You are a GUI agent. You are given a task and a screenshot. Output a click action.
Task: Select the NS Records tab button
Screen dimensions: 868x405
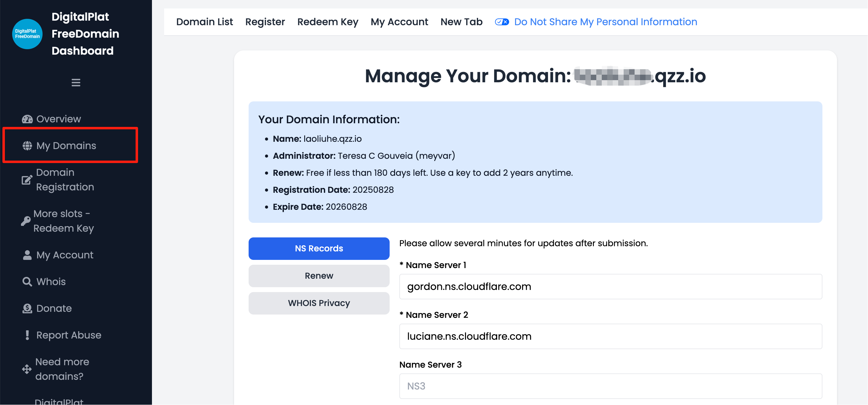(319, 248)
